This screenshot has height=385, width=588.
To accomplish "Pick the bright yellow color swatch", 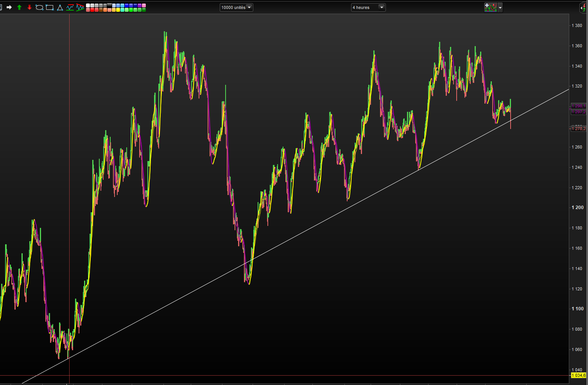I will tap(118, 10).
